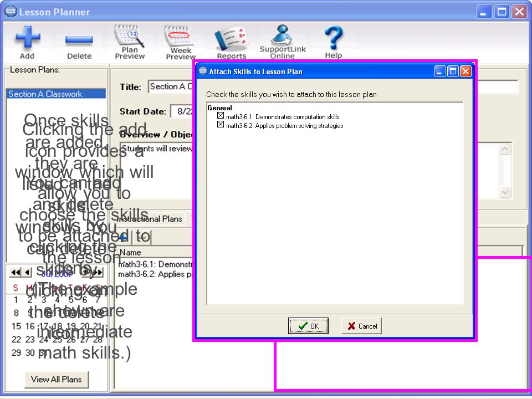Click the View All Plans button

tap(57, 379)
